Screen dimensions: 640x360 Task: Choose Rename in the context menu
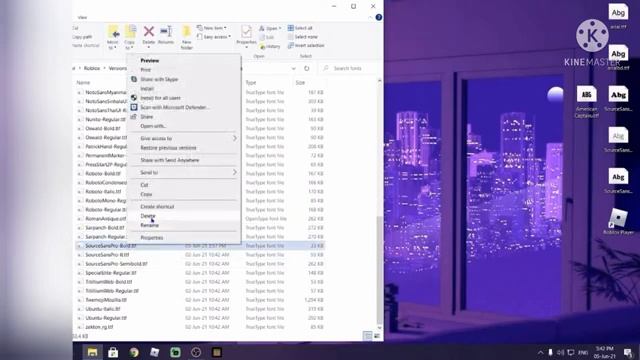click(x=149, y=225)
